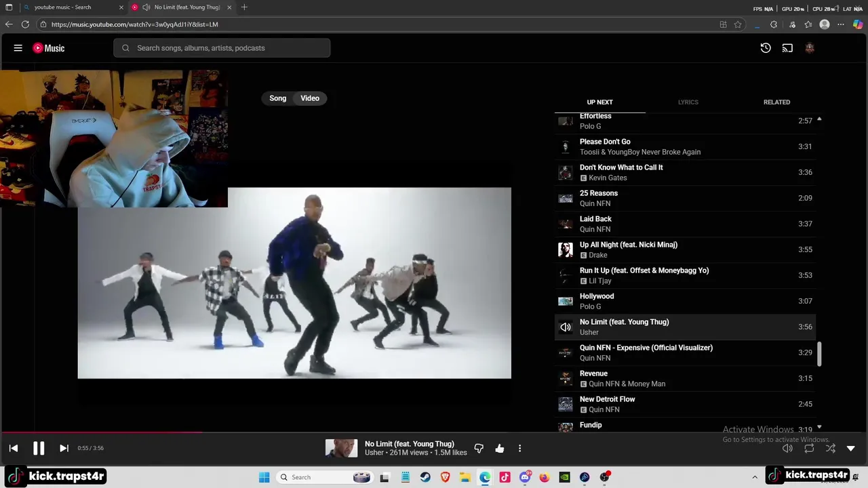Click the song thumbnail in the player bar
Viewport: 868px width, 488px height.
(x=341, y=448)
